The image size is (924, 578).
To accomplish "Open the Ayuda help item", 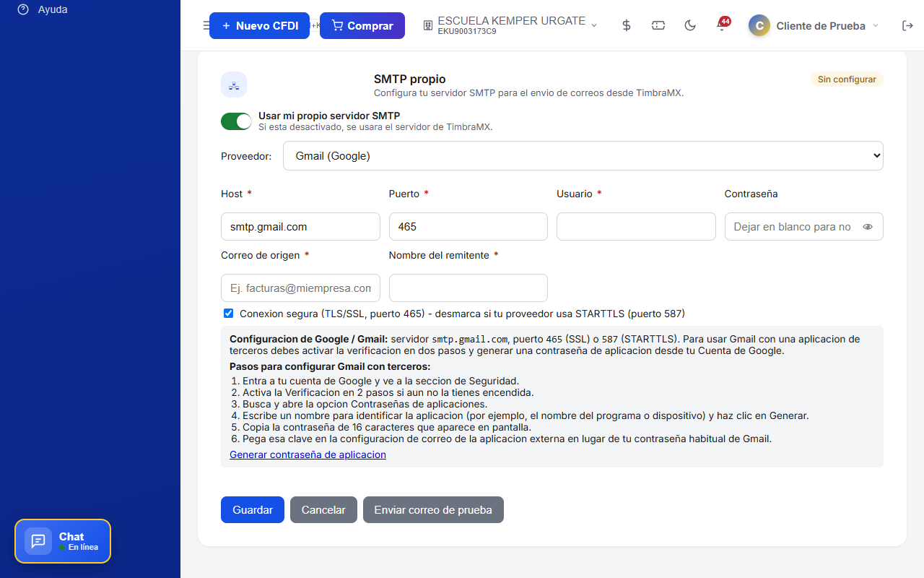I will tap(42, 9).
